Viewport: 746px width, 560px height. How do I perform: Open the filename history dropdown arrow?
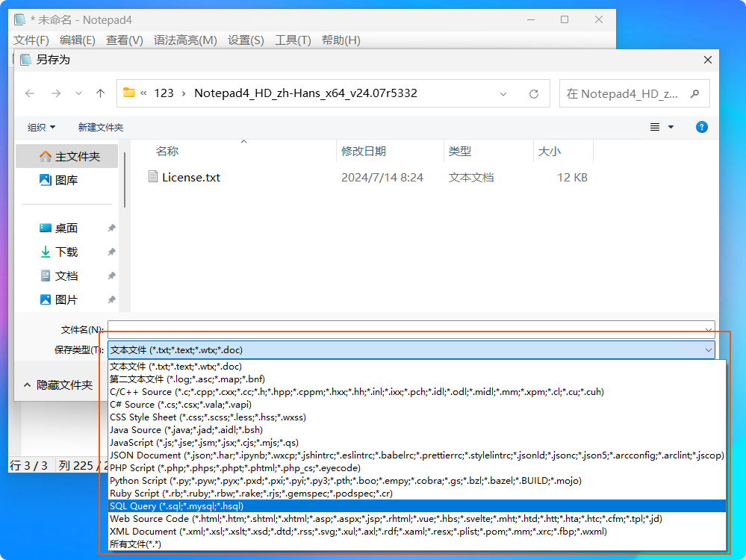point(709,329)
